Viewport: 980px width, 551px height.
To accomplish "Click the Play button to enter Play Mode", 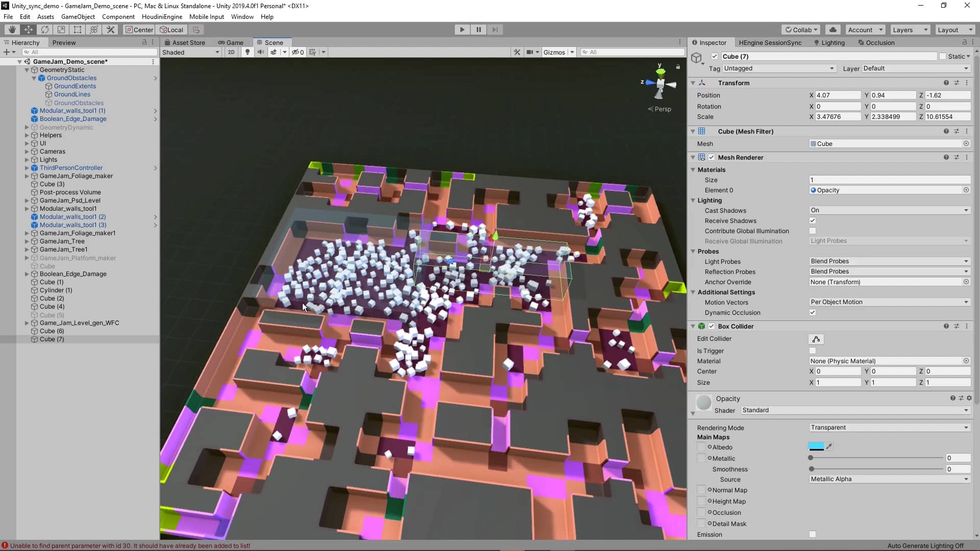I will (x=462, y=29).
